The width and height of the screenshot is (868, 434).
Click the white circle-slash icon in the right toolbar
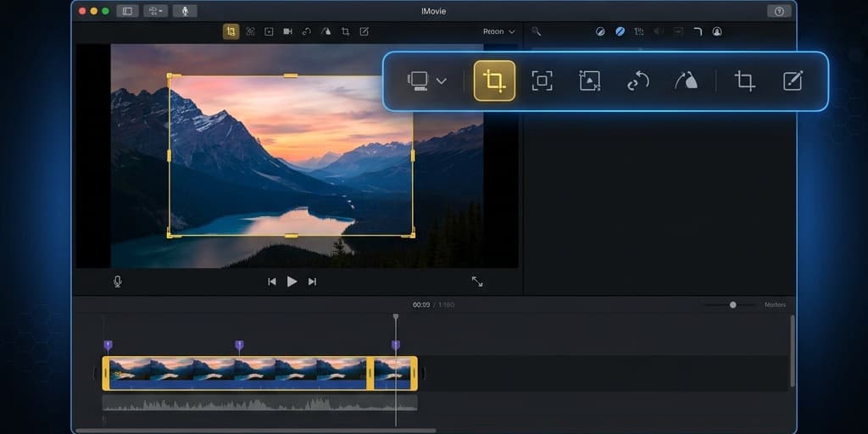[600, 31]
